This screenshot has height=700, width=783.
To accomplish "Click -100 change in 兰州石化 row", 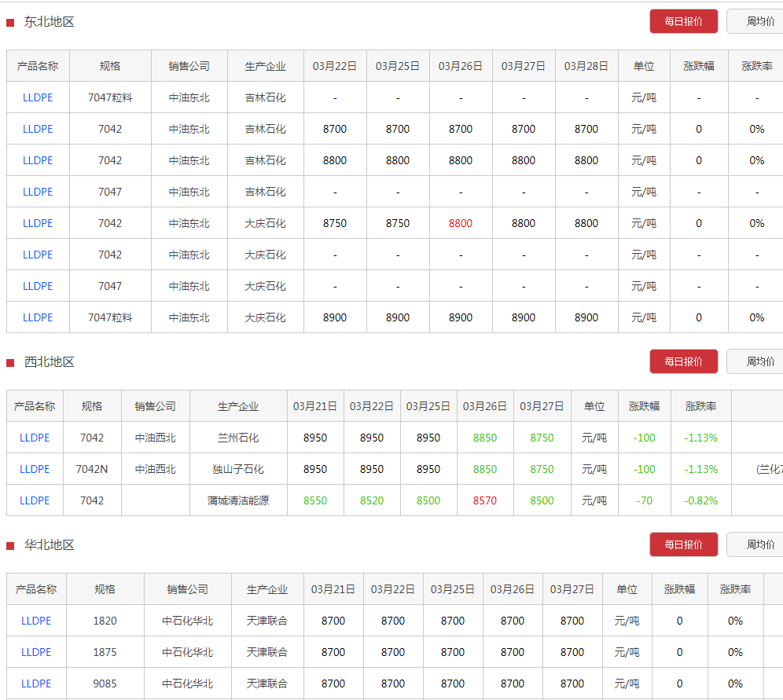I will (644, 438).
